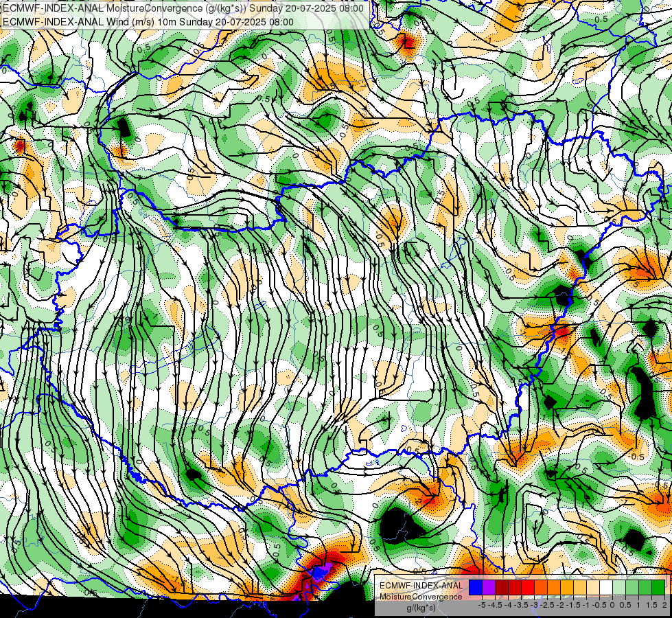Click the legend value 2
The height and width of the screenshot is (618, 672).
pyautogui.click(x=664, y=605)
